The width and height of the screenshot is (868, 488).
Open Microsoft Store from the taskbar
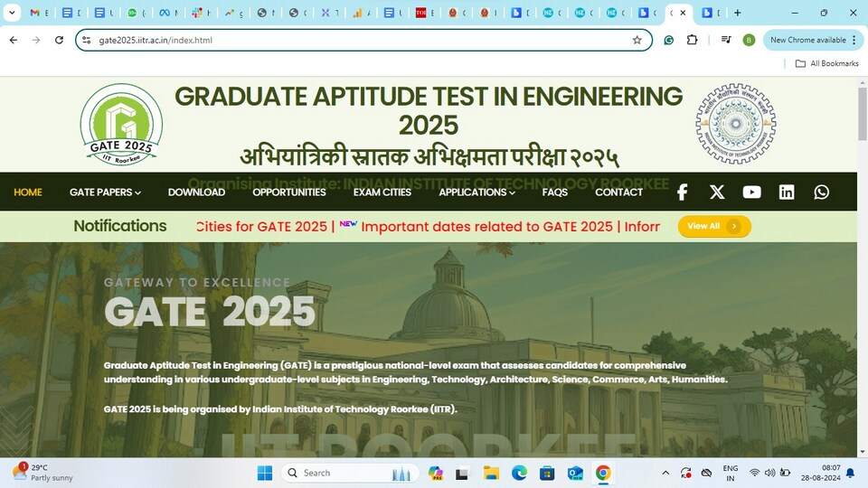click(547, 473)
